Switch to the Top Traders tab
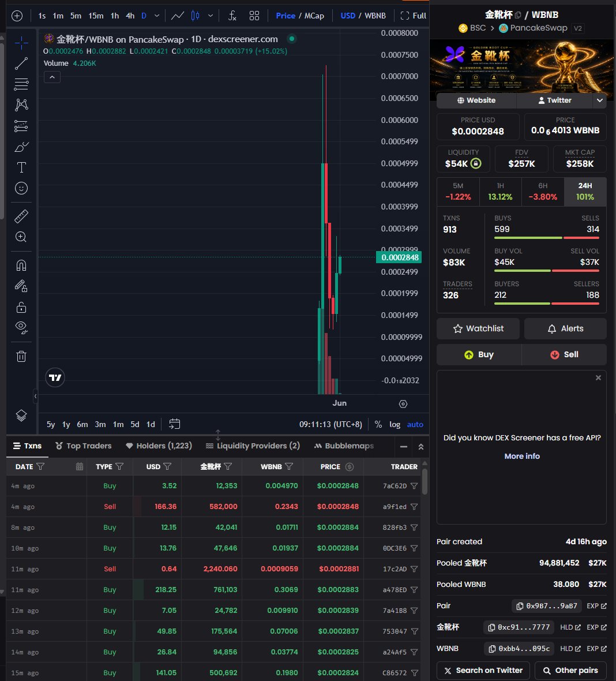The image size is (616, 681). click(84, 446)
